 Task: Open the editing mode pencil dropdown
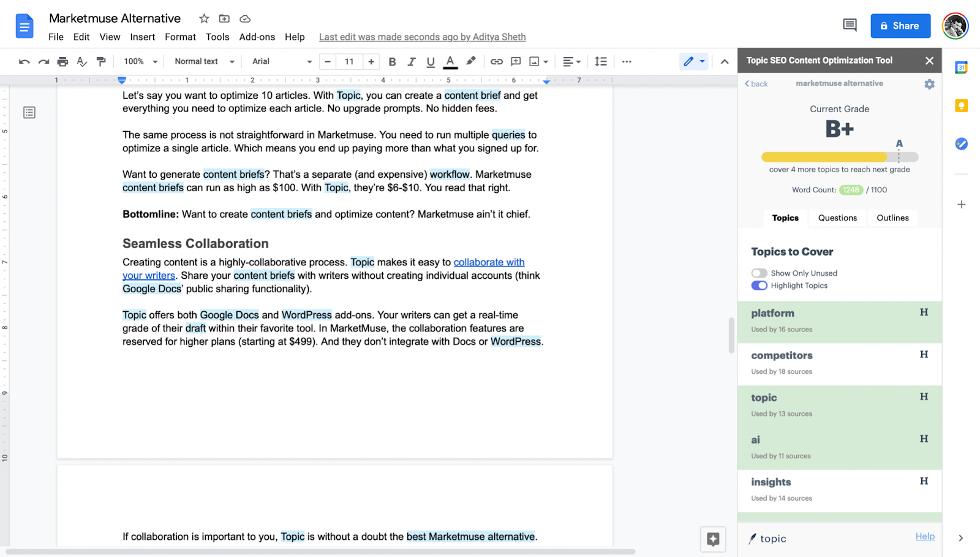tap(694, 61)
